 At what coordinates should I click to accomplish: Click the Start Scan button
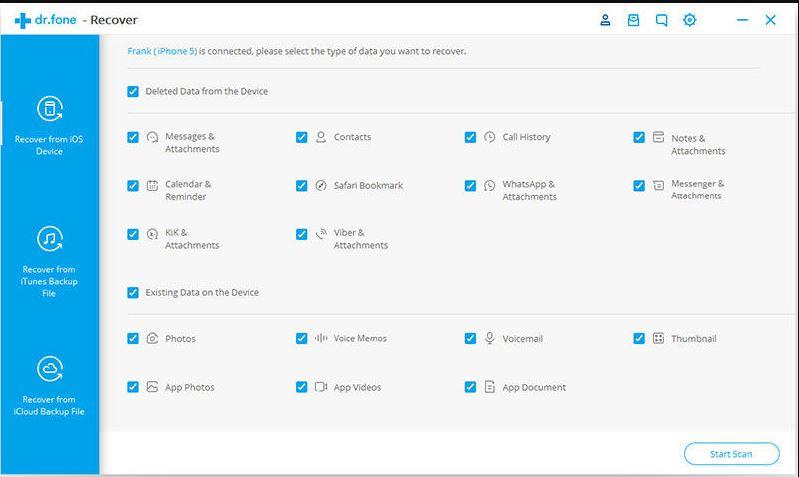(x=731, y=454)
